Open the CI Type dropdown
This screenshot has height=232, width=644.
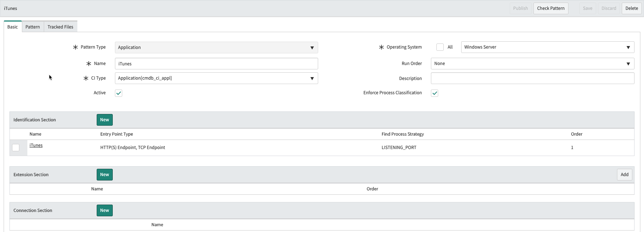(216, 78)
